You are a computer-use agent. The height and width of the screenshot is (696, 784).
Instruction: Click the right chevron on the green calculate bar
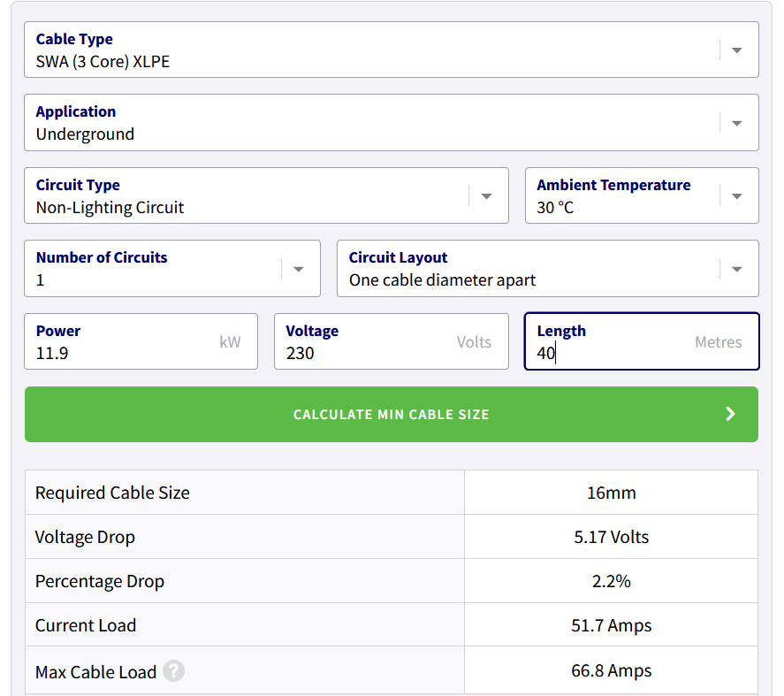(730, 414)
